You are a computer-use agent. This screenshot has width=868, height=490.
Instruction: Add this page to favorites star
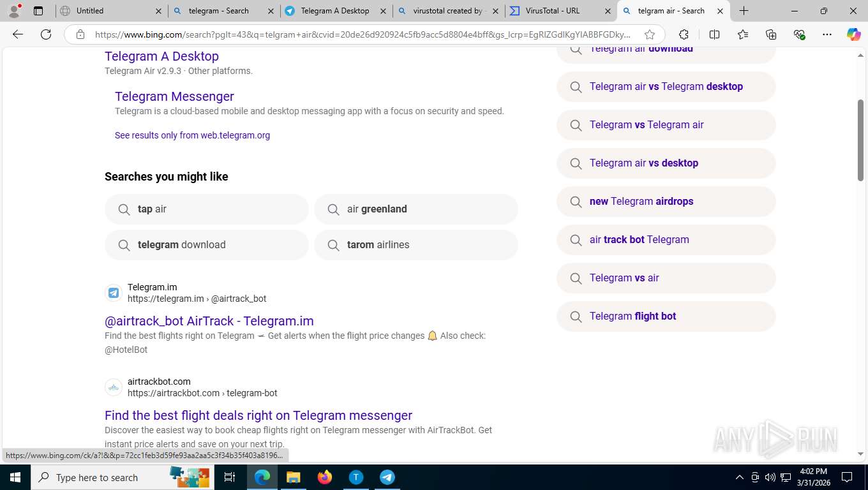point(650,34)
